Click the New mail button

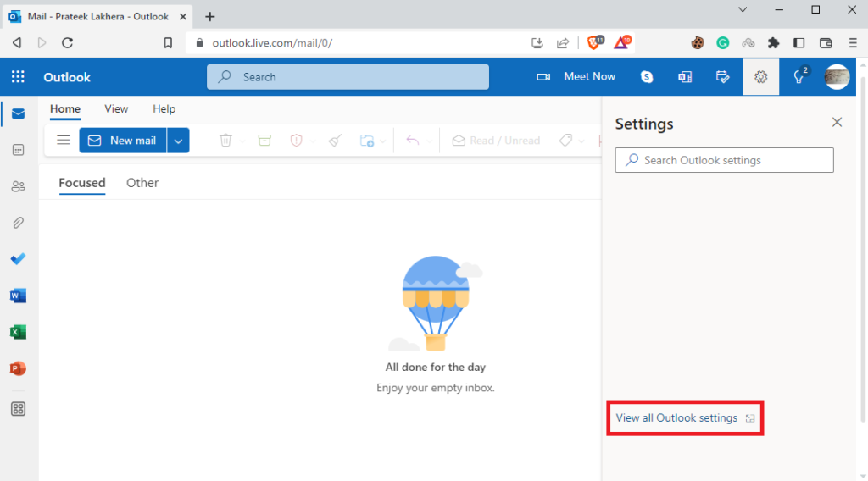tap(123, 141)
